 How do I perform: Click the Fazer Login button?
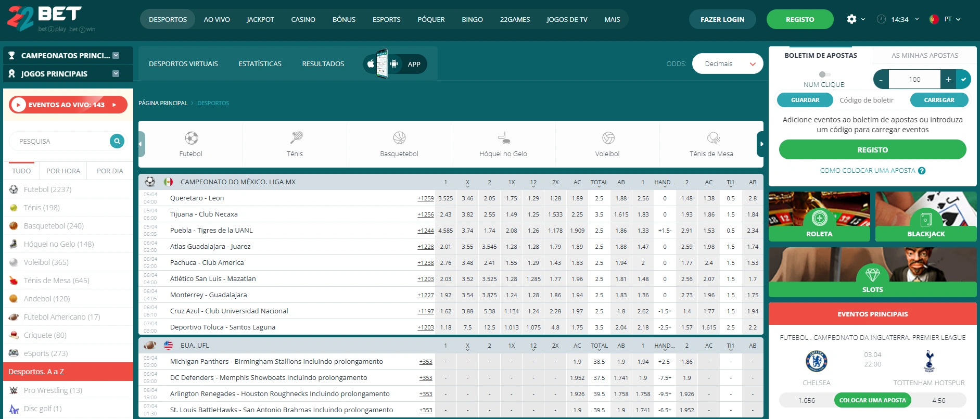pyautogui.click(x=722, y=19)
